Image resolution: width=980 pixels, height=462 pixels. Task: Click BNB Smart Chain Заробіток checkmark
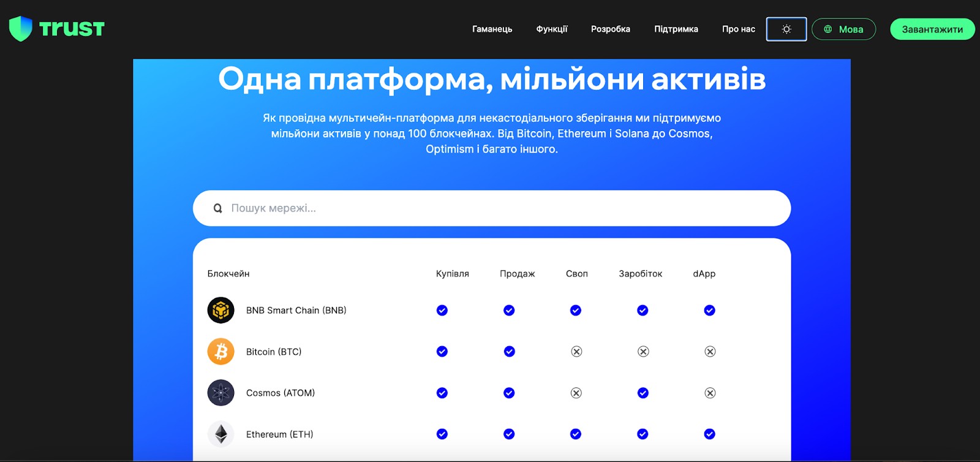click(643, 311)
